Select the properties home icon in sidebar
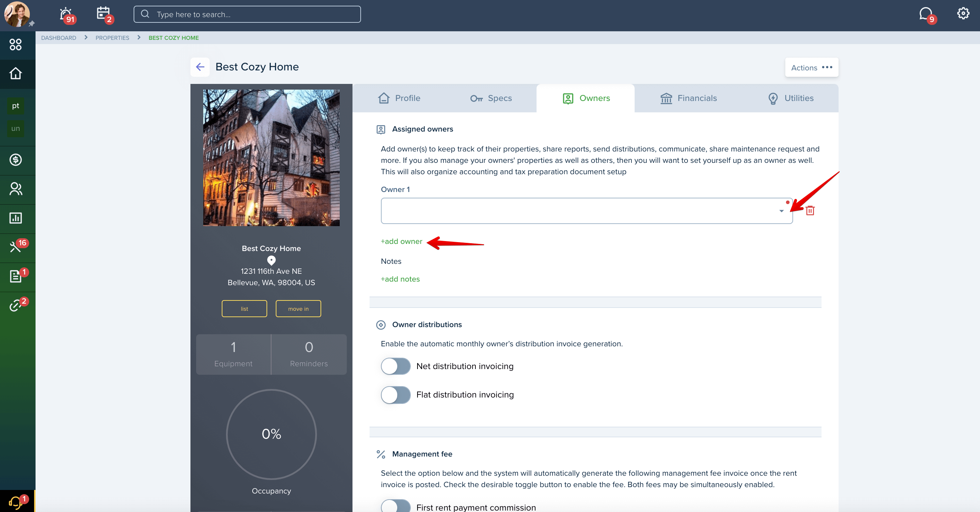 pos(16,74)
